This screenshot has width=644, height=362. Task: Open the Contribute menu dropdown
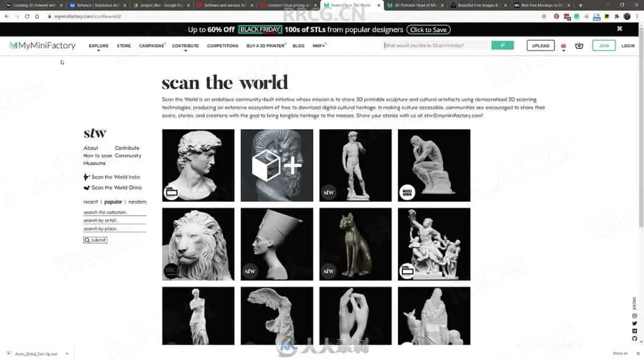click(185, 46)
